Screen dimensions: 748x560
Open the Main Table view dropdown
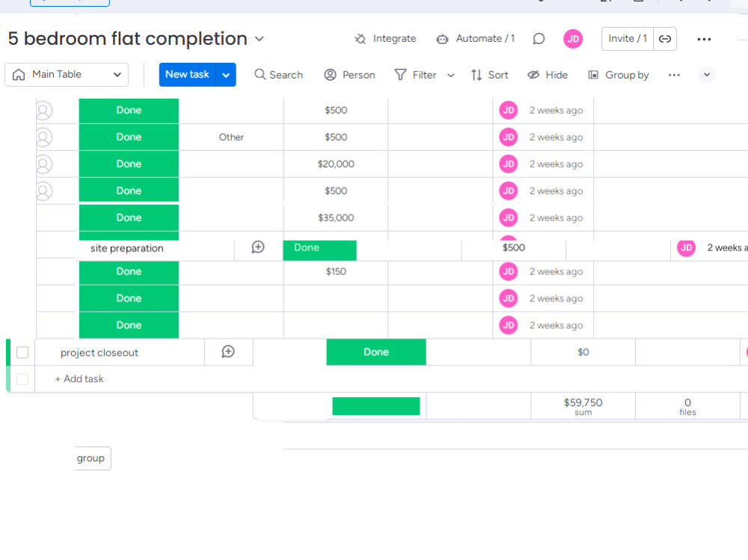[67, 75]
